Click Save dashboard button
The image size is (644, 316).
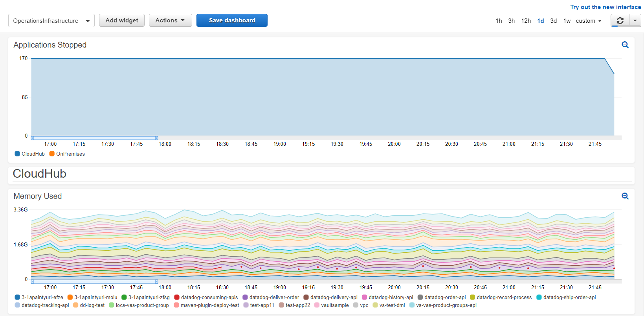232,20
